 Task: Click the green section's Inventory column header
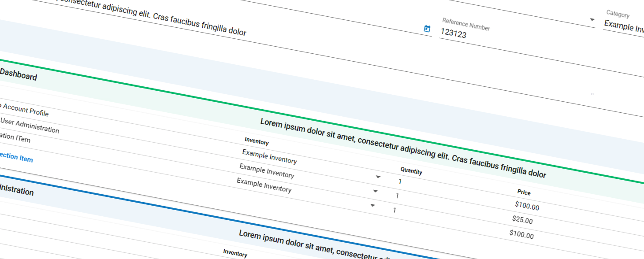pyautogui.click(x=257, y=141)
